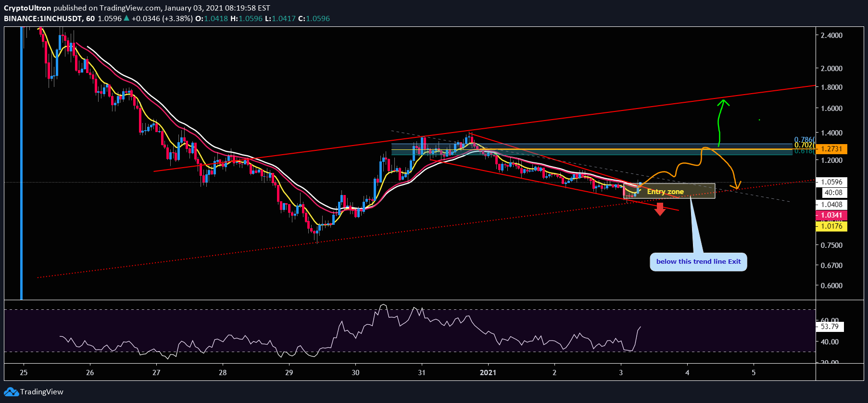Click the 1.2000 price axis label
Screen dimensions: 868x403
pyautogui.click(x=831, y=160)
